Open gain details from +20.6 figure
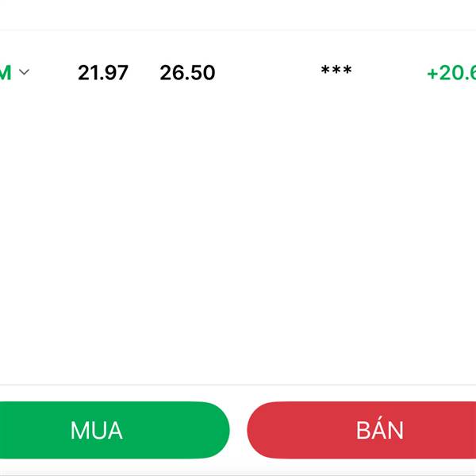 451,73
